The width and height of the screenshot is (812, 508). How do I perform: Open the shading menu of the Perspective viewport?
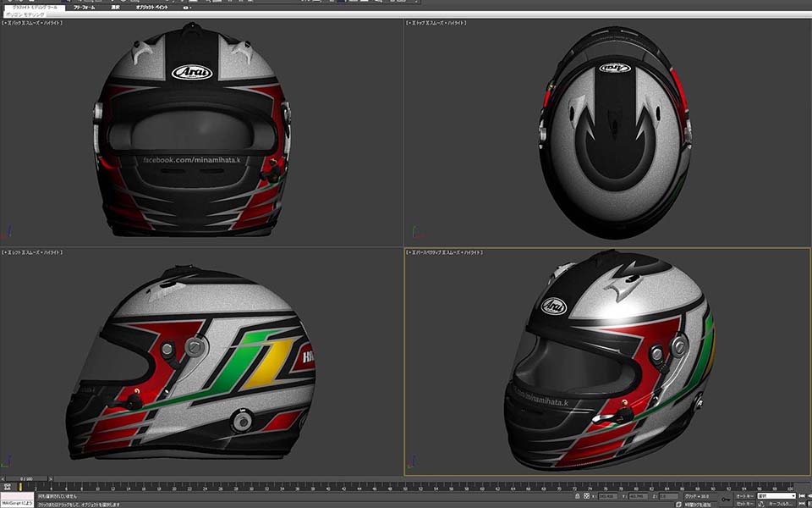[462, 252]
